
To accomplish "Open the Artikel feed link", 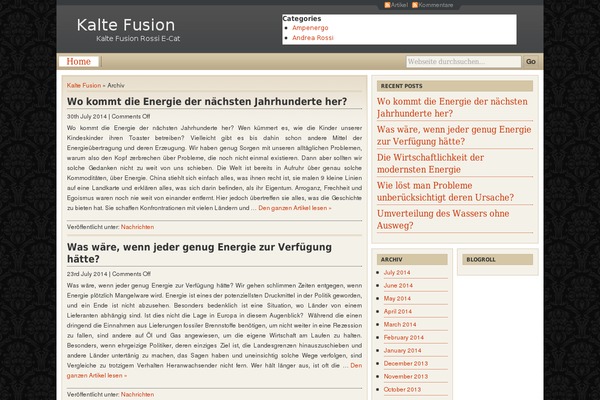I will pyautogui.click(x=399, y=5).
